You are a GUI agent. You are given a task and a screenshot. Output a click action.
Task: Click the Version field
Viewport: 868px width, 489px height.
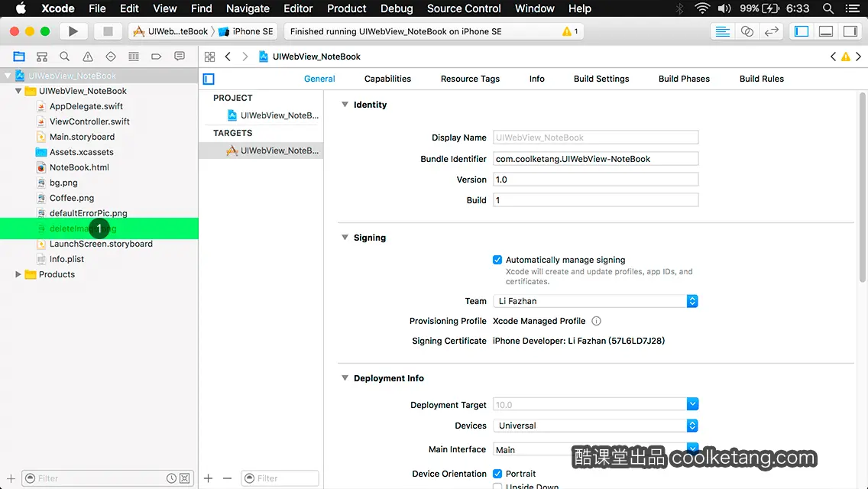[x=596, y=180]
